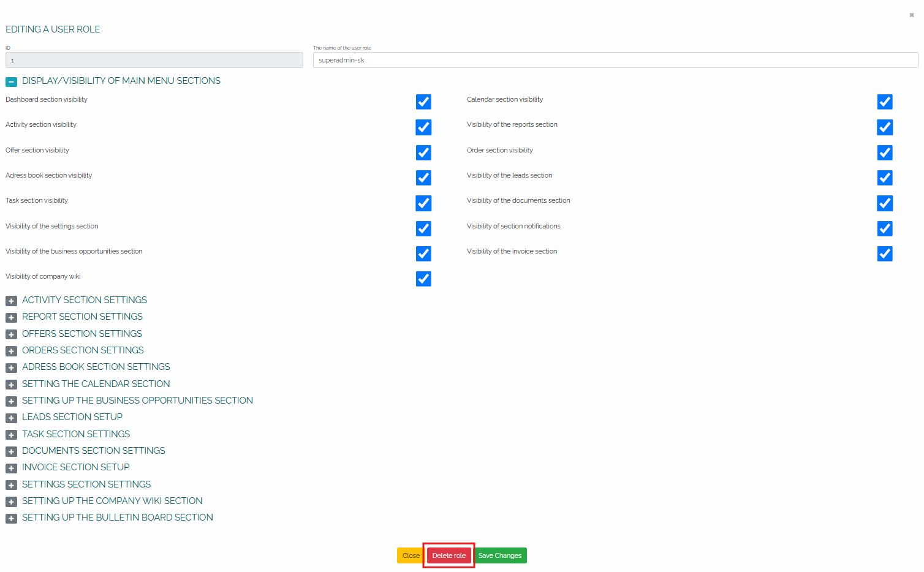Click the yellow Close button
Viewport: 924px width, 572px height.
coord(411,555)
